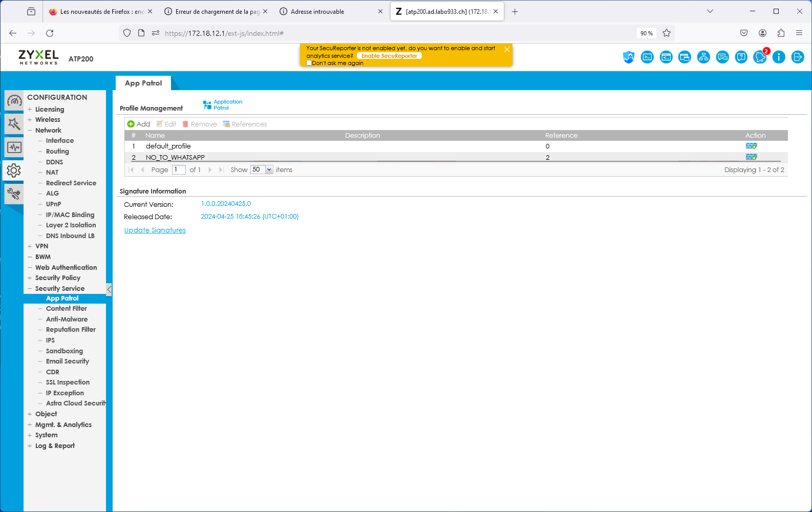Open the Show items per page dropdown
Viewport: 812px width, 512px height.
[269, 169]
